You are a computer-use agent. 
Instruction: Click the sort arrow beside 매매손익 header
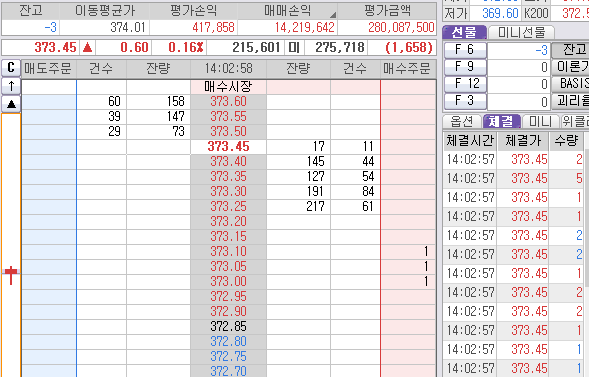332,15
